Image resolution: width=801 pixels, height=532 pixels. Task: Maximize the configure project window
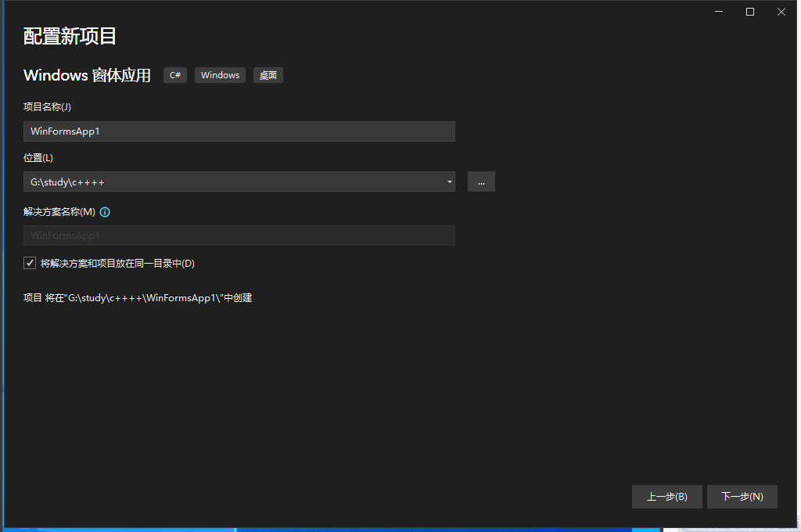point(750,12)
